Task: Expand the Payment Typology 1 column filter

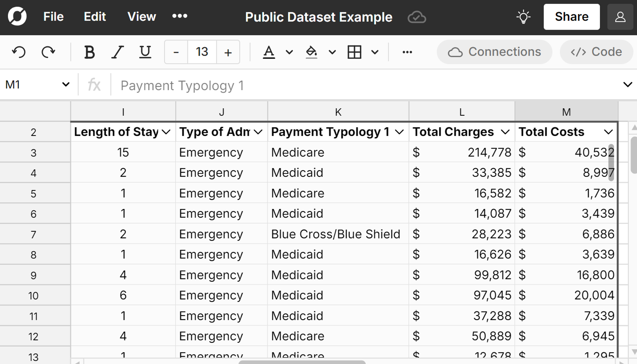Action: tap(399, 132)
